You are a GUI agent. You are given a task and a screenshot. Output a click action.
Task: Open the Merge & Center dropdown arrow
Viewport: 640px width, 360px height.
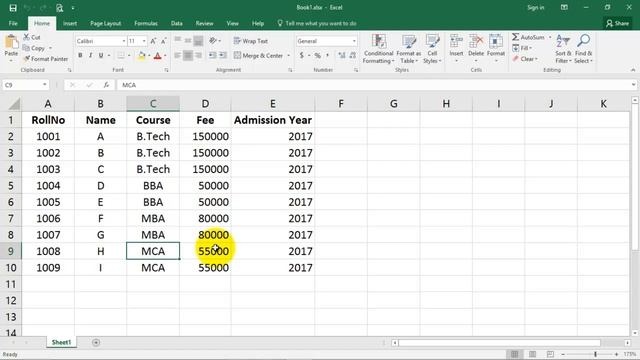tap(289, 56)
